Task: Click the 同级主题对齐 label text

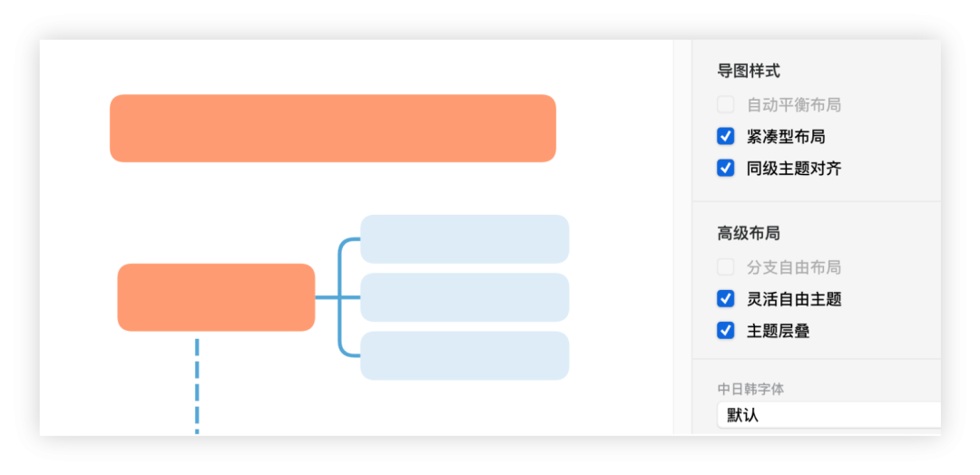Action: pyautogui.click(x=794, y=169)
